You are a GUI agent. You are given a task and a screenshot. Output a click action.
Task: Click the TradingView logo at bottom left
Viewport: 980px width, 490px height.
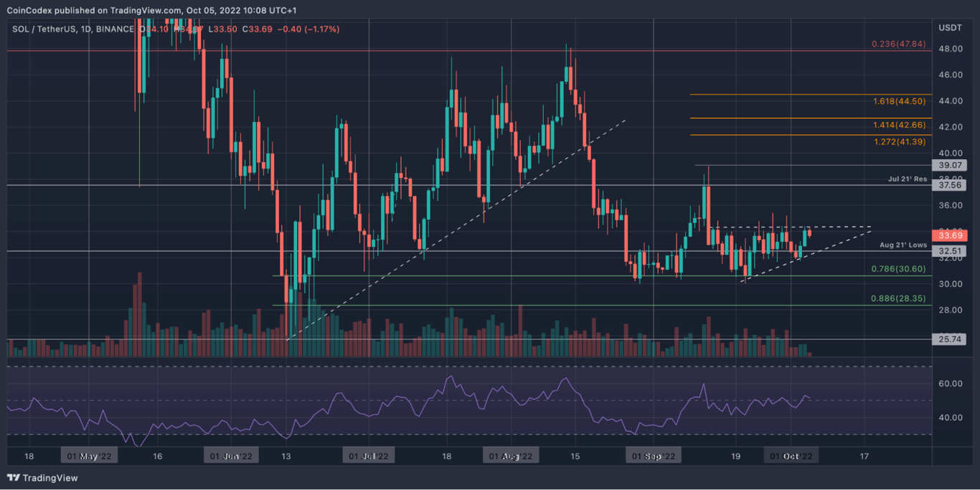click(x=44, y=477)
